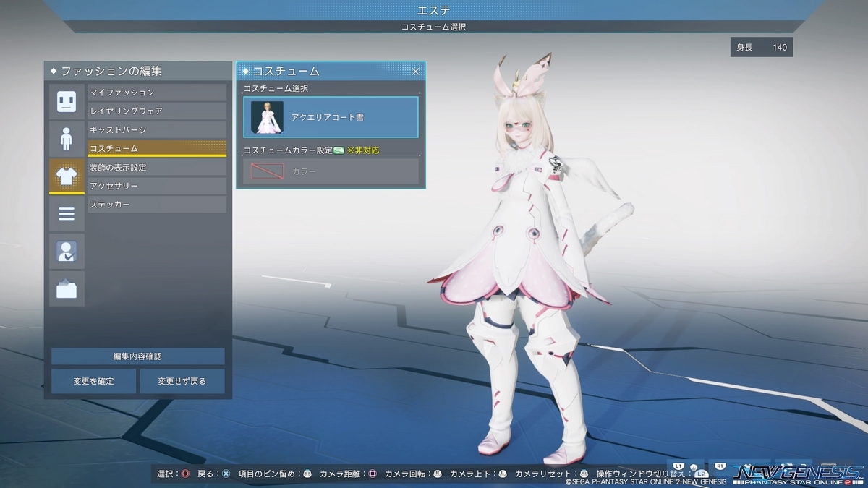The width and height of the screenshot is (868, 488).
Task: Click the disabled カラー swatch
Action: (267, 171)
